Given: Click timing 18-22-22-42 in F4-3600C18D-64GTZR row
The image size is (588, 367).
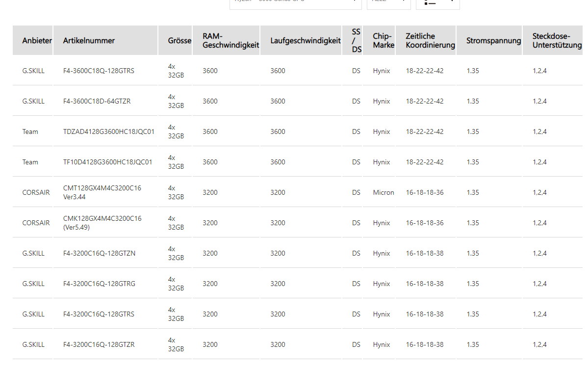Looking at the screenshot, I should 425,102.
